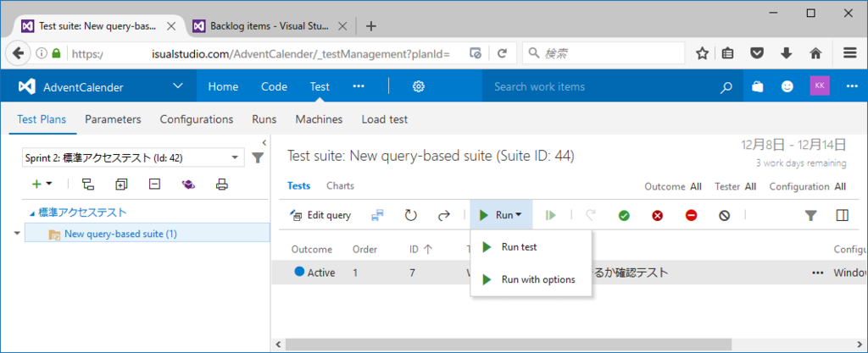Image resolution: width=868 pixels, height=353 pixels.
Task: Open the Load test link
Action: point(384,119)
